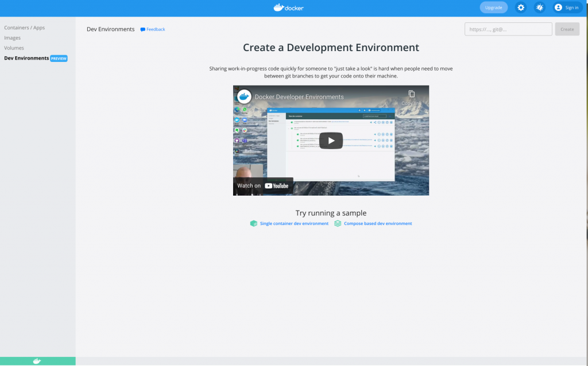Click 'Try running a sample' text

pyautogui.click(x=331, y=213)
